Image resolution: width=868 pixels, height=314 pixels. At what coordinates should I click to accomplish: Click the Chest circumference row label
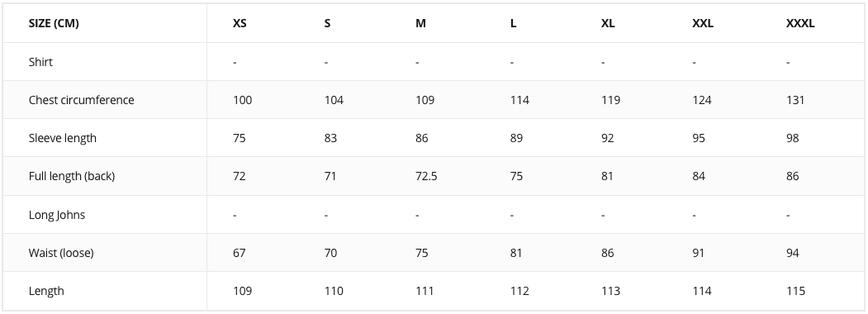82,100
